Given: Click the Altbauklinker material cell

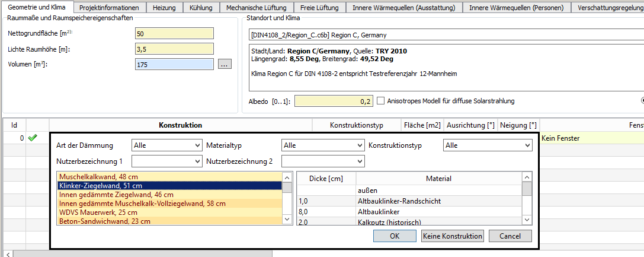Looking at the screenshot, I should (x=438, y=212).
